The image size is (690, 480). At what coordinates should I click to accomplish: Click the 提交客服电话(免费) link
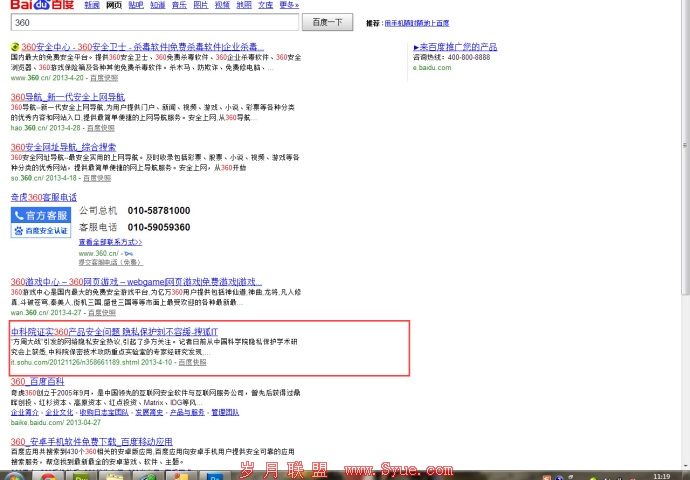tap(111, 262)
